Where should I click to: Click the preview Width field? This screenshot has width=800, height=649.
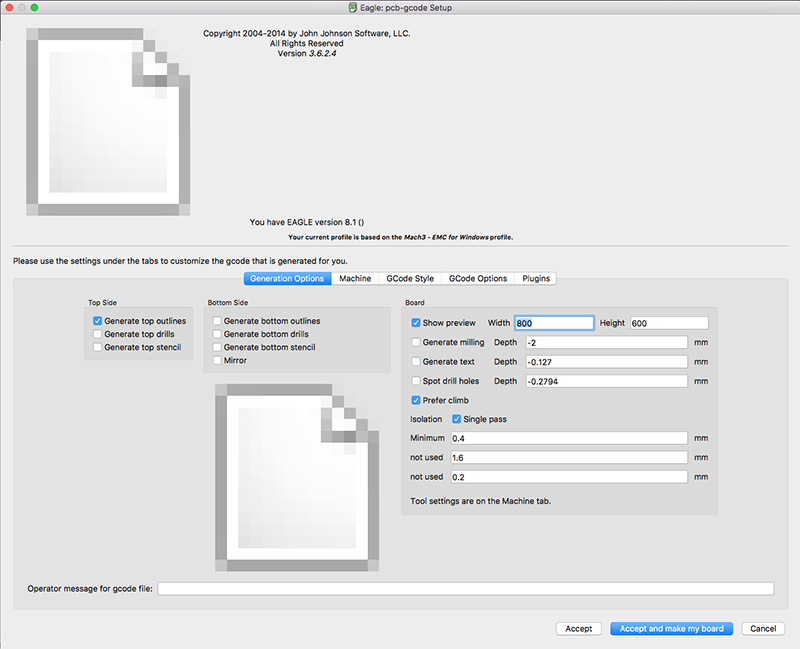coord(554,323)
